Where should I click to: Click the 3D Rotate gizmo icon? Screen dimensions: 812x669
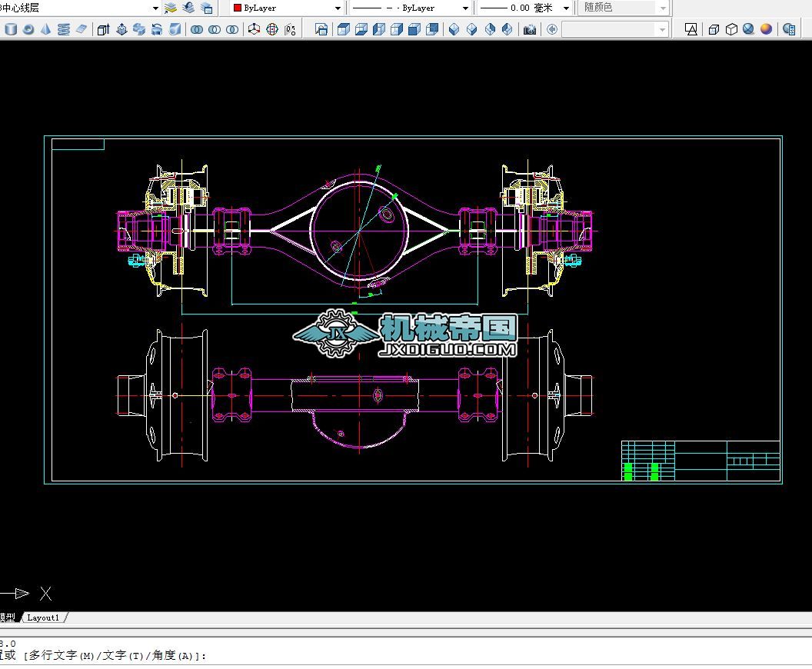point(272,29)
